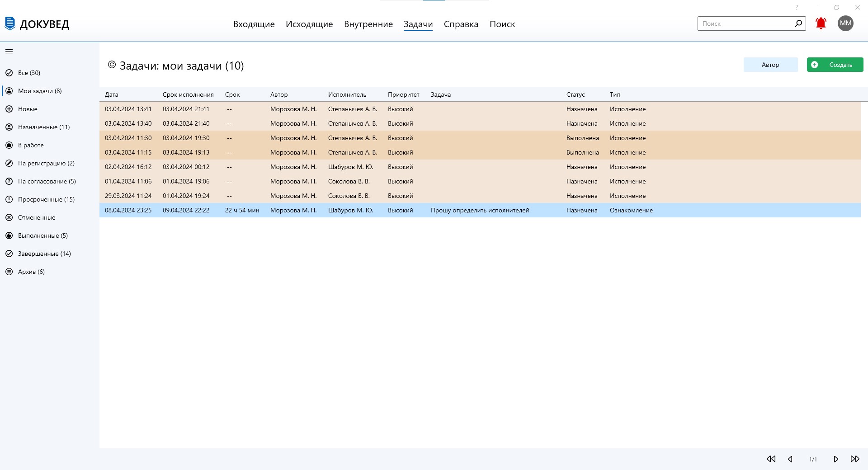Select task dated 29.03.2024 11:24

click(x=480, y=196)
